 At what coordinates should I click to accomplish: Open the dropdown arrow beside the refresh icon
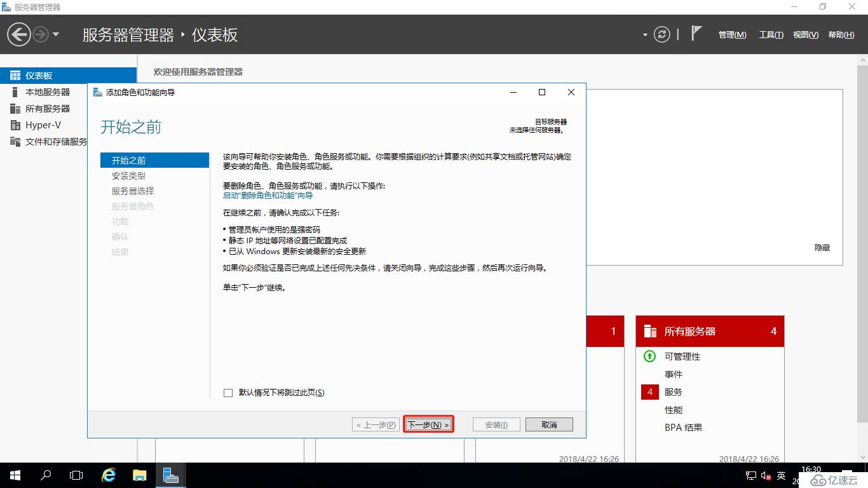pyautogui.click(x=645, y=35)
